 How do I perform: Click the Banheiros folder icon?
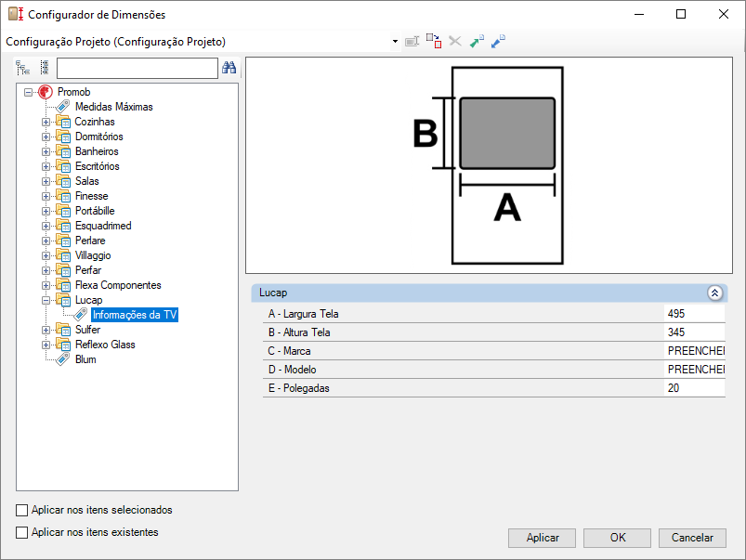click(x=63, y=151)
